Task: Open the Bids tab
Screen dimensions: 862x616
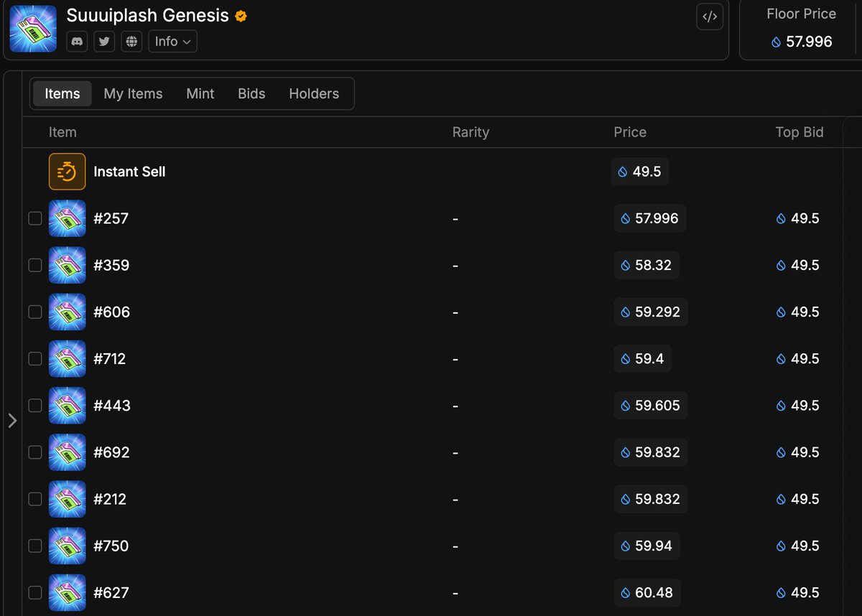Action: coord(251,94)
